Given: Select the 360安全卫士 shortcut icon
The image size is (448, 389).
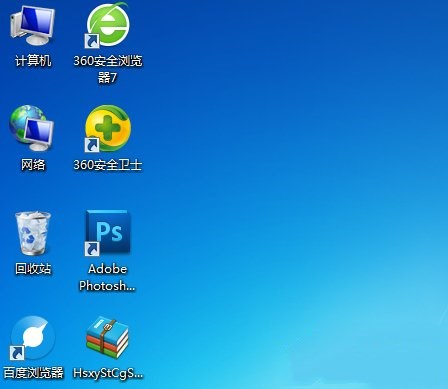Looking at the screenshot, I should click(108, 129).
